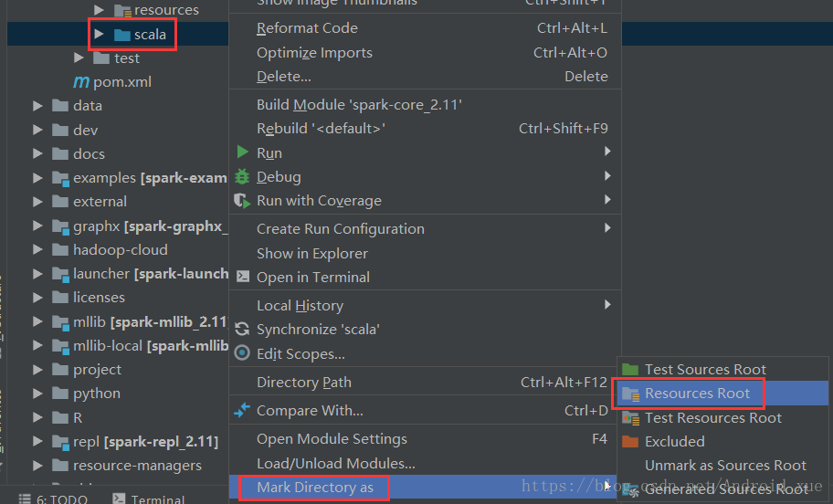Viewport: 833px width, 504px height.
Task: Click the Resources Root folder icon
Action: coord(630,394)
